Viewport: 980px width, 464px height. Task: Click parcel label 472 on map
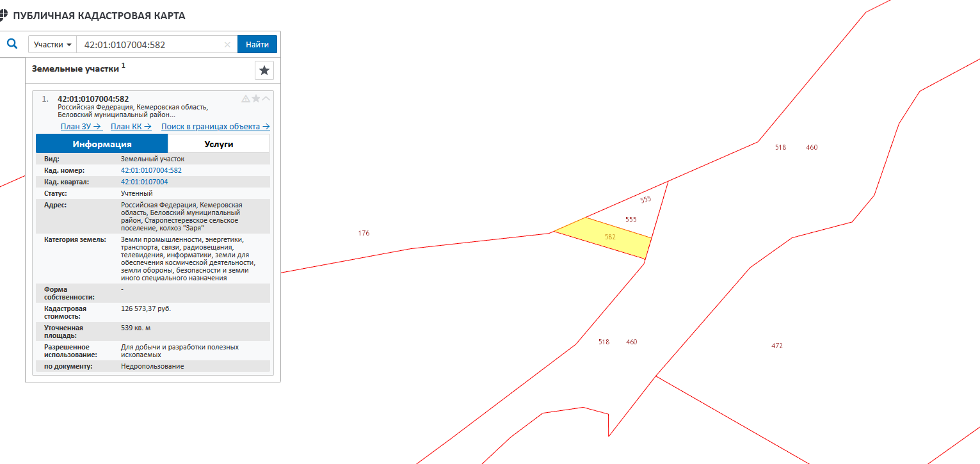coord(777,346)
